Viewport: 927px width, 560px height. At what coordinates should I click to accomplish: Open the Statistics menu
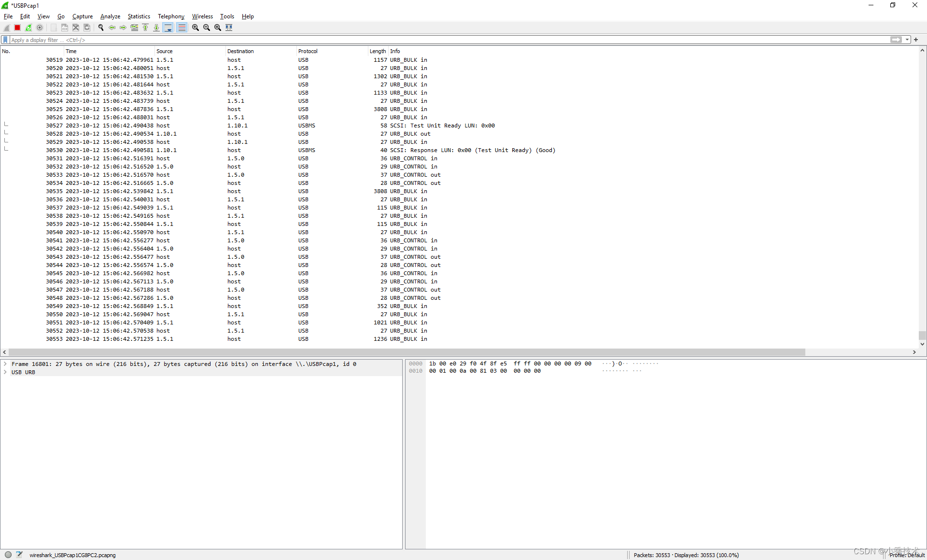tap(139, 16)
